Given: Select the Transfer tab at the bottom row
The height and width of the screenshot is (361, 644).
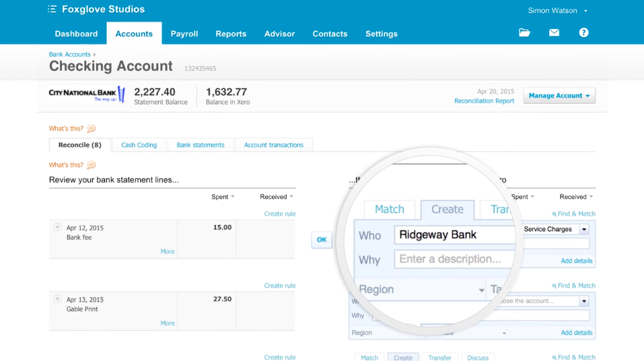Looking at the screenshot, I should pos(439,358).
